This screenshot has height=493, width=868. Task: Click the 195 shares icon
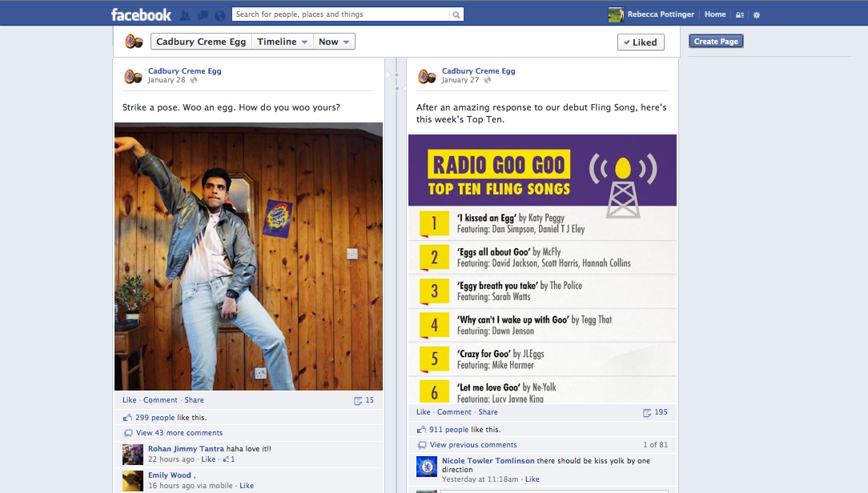[x=647, y=413]
